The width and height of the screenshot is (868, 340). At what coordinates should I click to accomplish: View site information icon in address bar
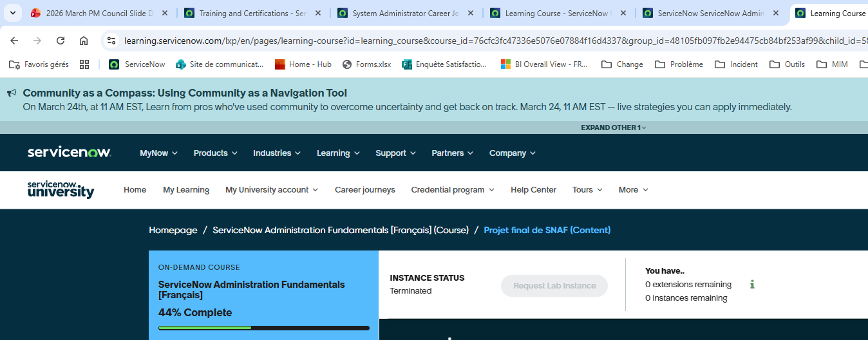(111, 41)
